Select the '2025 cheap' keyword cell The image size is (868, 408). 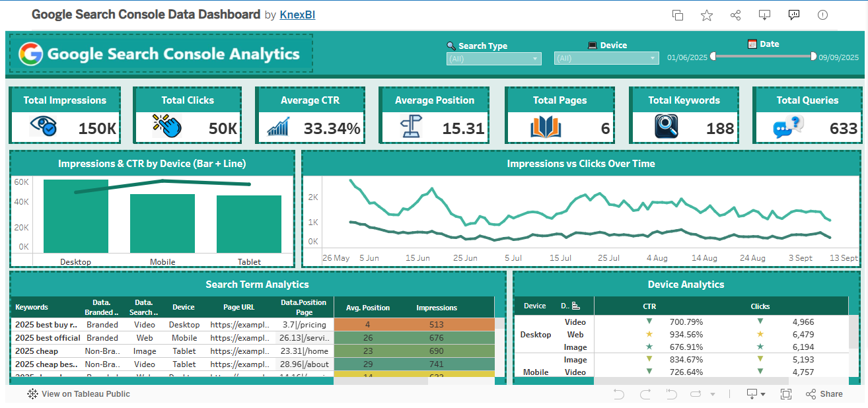coord(36,351)
